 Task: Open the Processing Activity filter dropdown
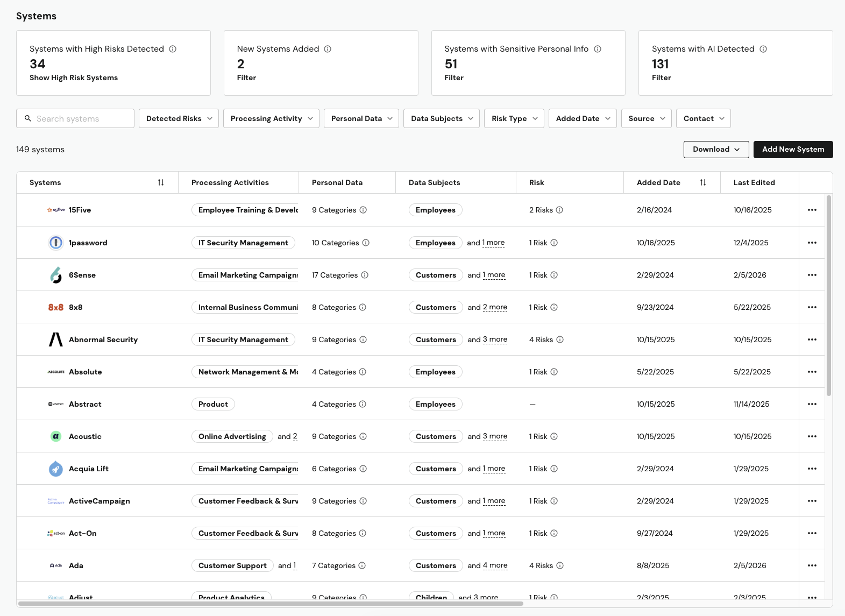tap(271, 118)
